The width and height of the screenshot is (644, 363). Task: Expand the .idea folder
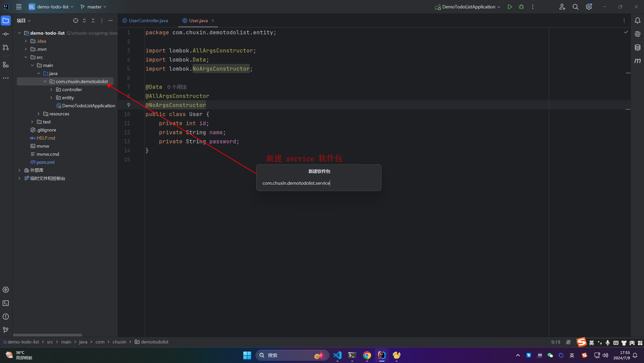tap(26, 41)
